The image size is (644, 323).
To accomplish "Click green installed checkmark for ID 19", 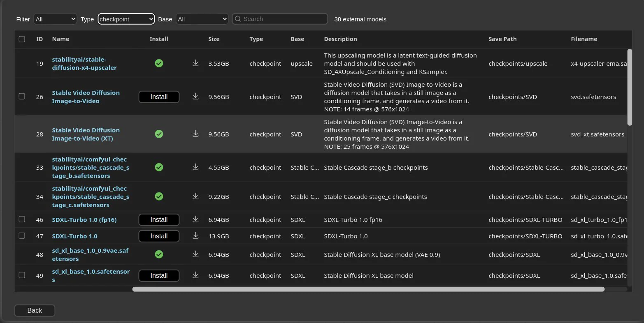I will (x=159, y=63).
